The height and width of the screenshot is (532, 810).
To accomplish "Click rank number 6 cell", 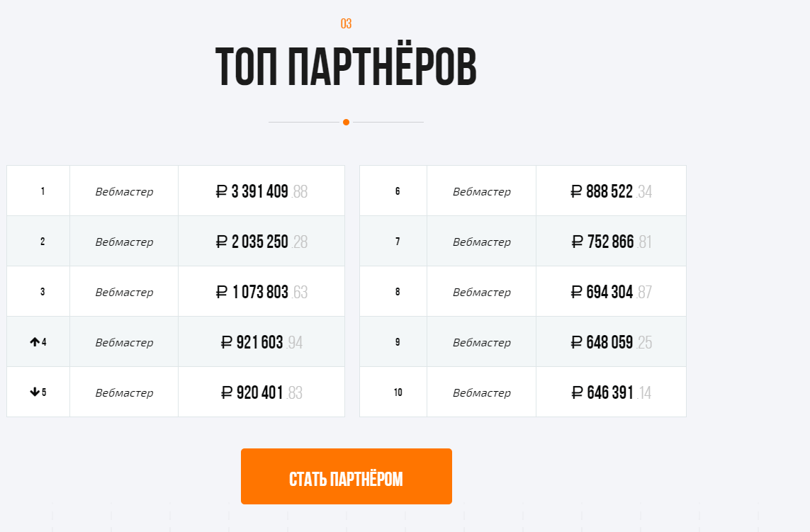I will [x=393, y=191].
